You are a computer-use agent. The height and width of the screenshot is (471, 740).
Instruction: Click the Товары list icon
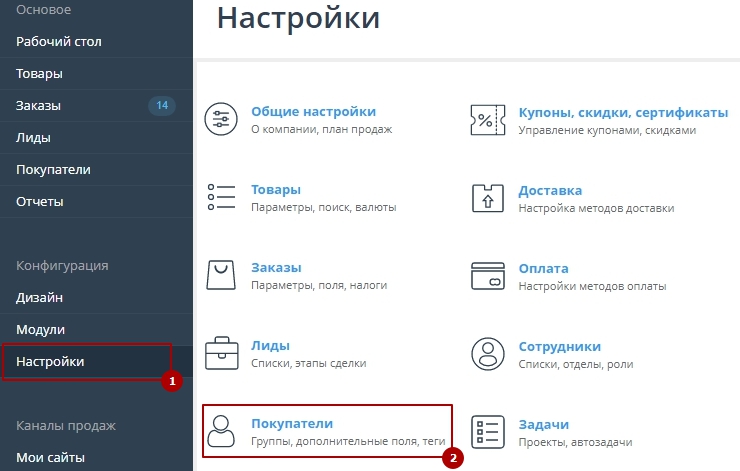(x=220, y=197)
